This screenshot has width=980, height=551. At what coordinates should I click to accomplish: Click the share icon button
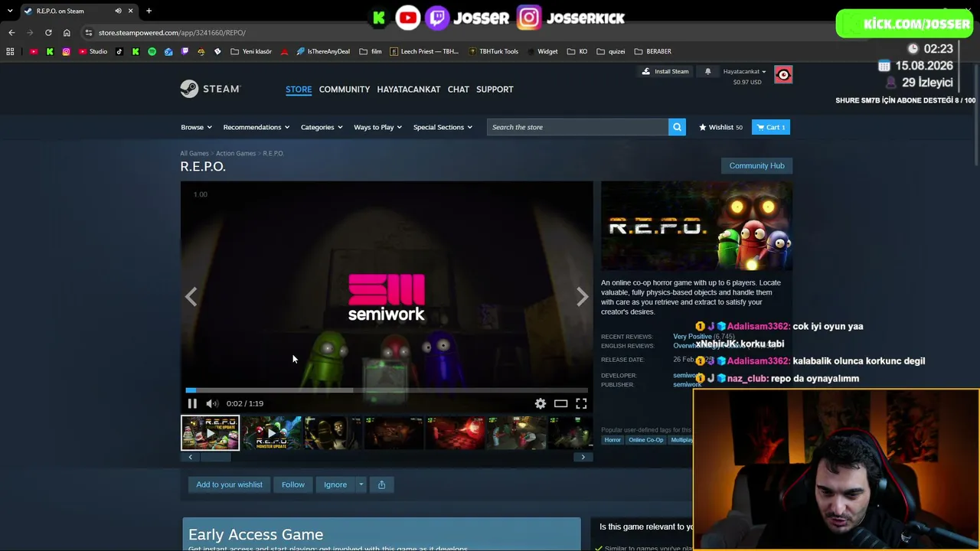(x=381, y=484)
